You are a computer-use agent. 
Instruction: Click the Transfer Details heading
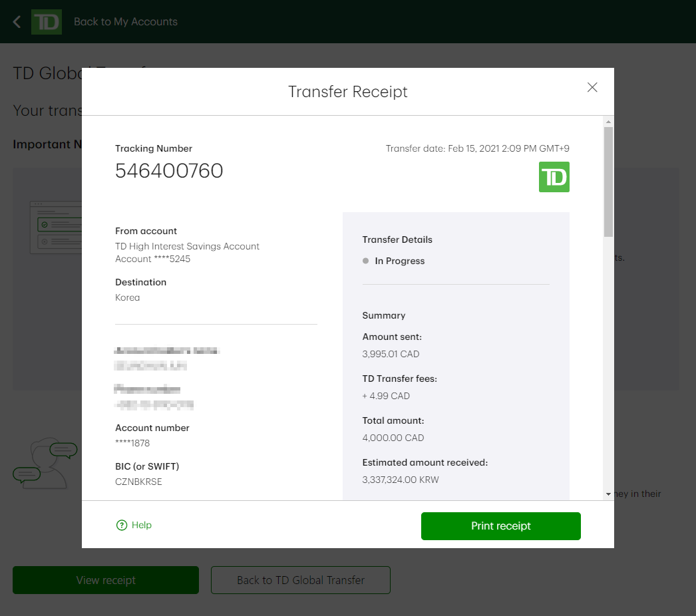[x=397, y=239]
